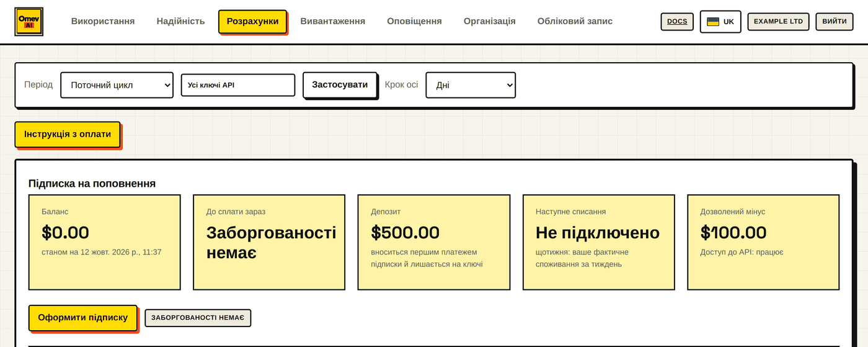The height and width of the screenshot is (347, 868).
Task: Click the Баланс card label
Action: click(x=55, y=212)
